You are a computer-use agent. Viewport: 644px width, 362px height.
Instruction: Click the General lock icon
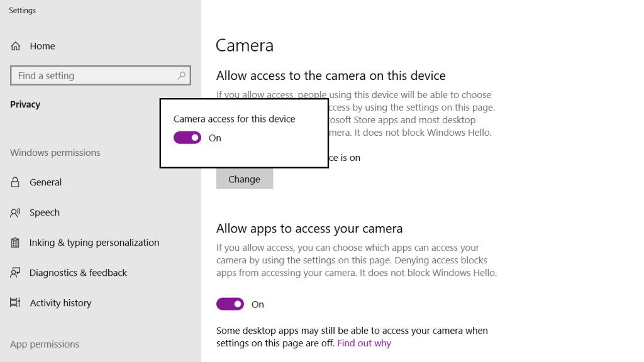pyautogui.click(x=15, y=182)
